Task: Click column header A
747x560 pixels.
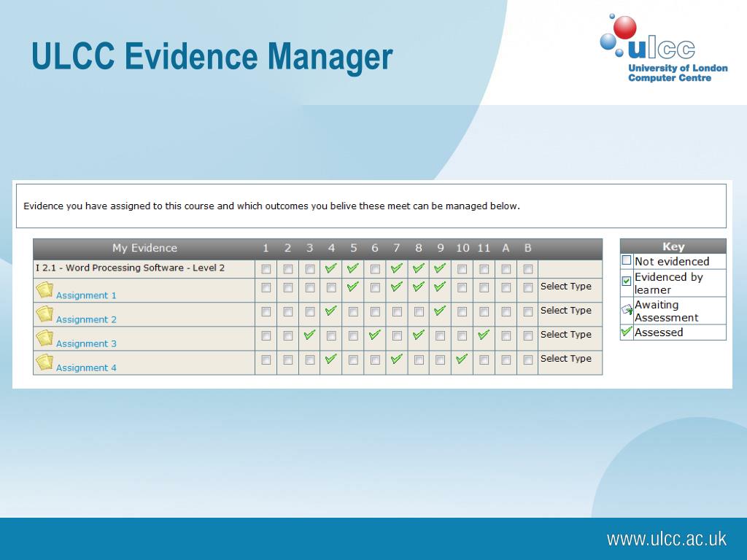Action: [x=506, y=248]
